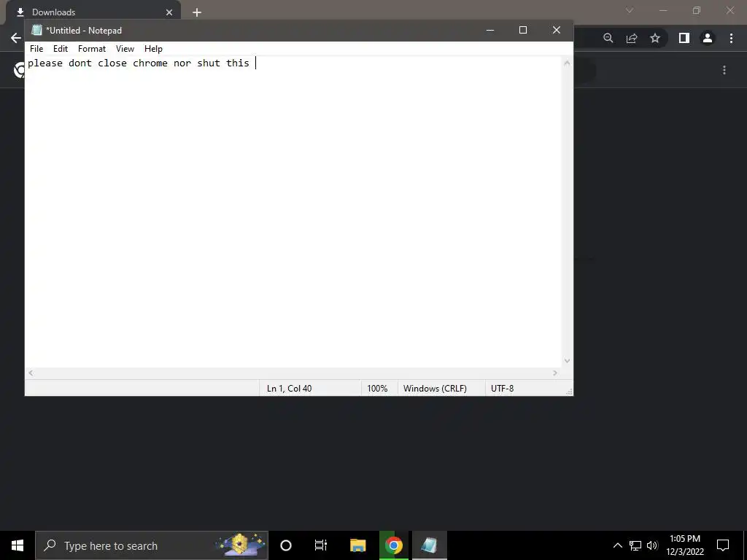The height and width of the screenshot is (560, 747).
Task: Open the Windows notification center icon
Action: tap(723, 545)
